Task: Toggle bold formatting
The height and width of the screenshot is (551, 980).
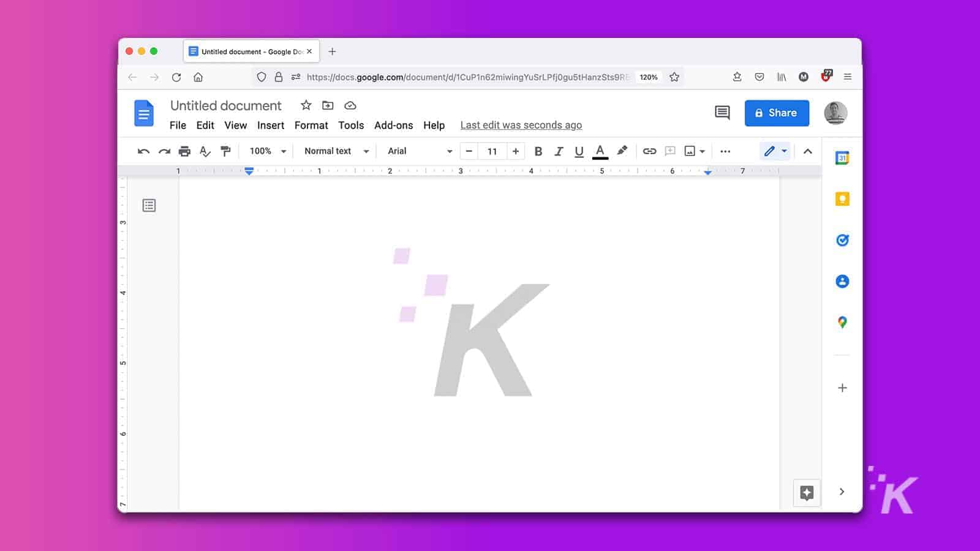Action: pyautogui.click(x=538, y=151)
